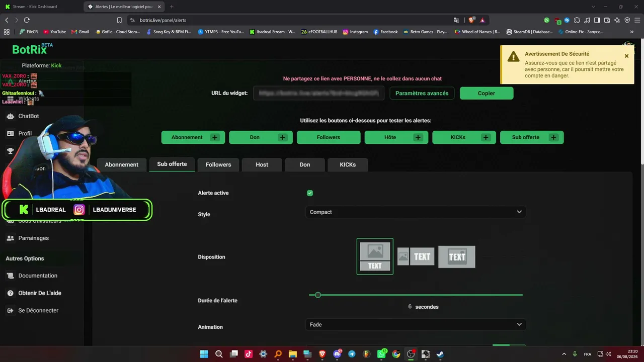Click the translate page icon
Image resolution: width=644 pixels, height=362 pixels.
(x=456, y=20)
